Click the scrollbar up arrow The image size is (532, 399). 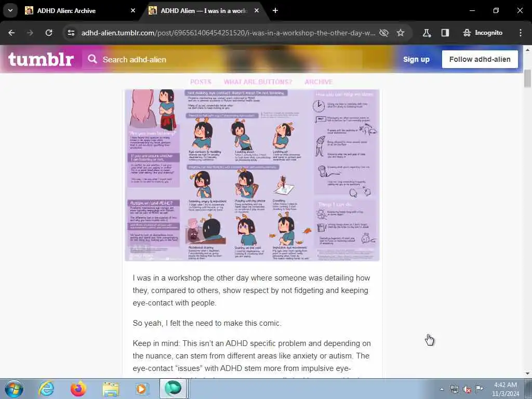[527, 49]
